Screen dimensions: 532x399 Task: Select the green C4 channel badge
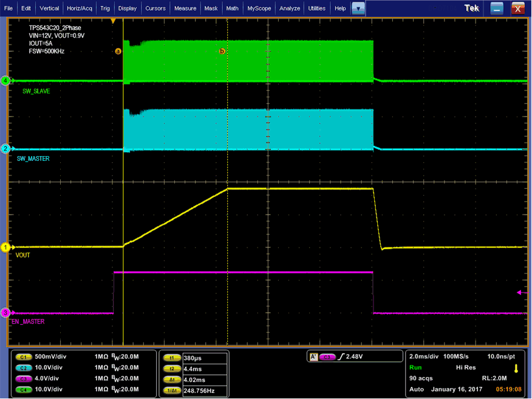tap(25, 389)
